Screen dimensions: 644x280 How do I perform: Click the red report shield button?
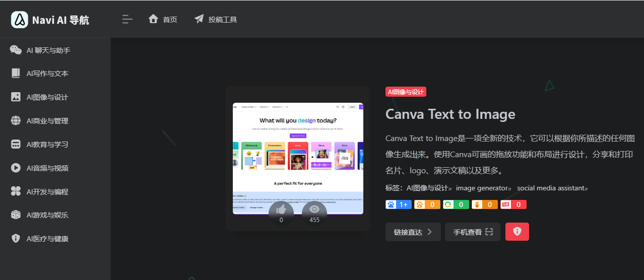517,232
